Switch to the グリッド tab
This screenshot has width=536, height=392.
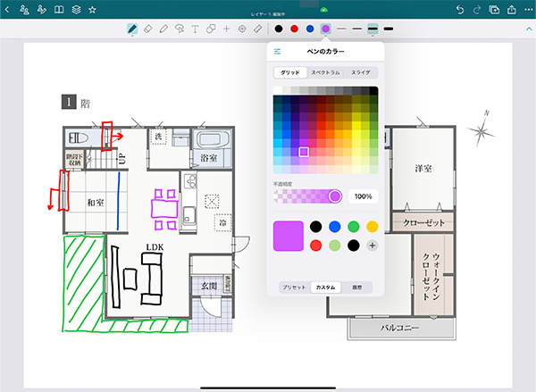(290, 73)
